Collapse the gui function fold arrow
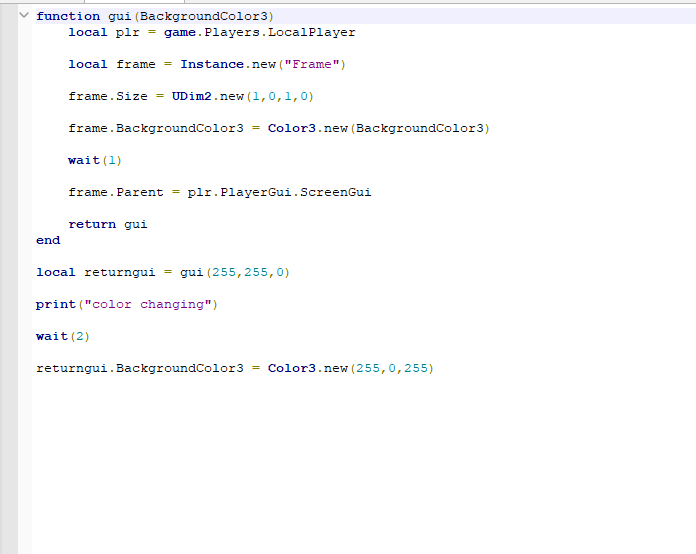696x554 pixels. click(24, 16)
